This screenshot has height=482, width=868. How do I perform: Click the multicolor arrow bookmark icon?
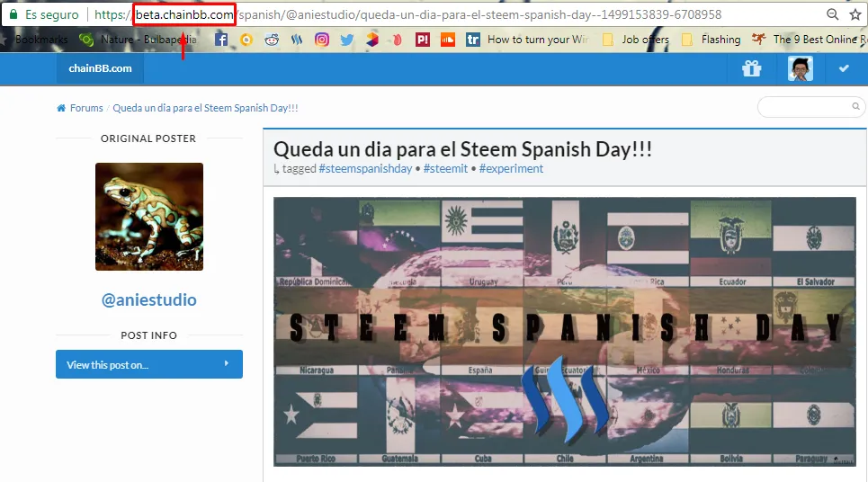[x=372, y=40]
